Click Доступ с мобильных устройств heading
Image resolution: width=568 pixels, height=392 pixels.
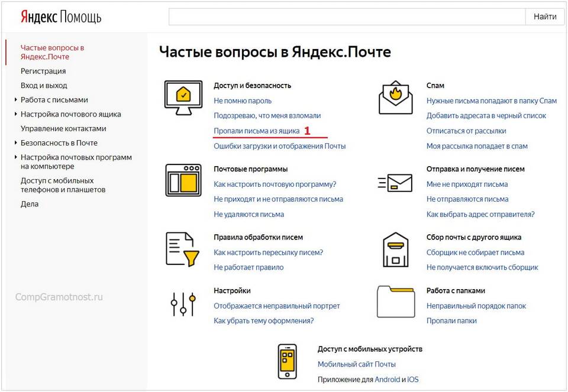pos(370,349)
